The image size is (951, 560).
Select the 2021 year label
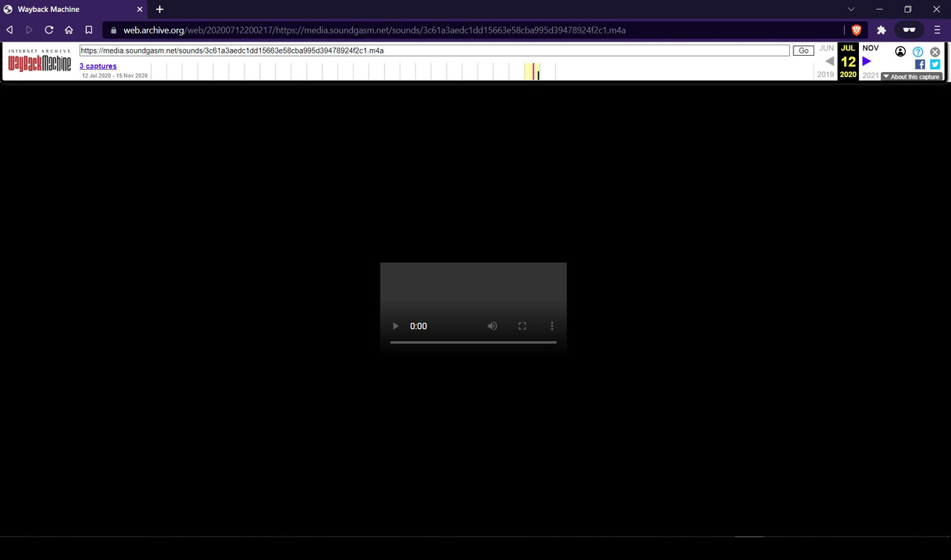point(870,75)
